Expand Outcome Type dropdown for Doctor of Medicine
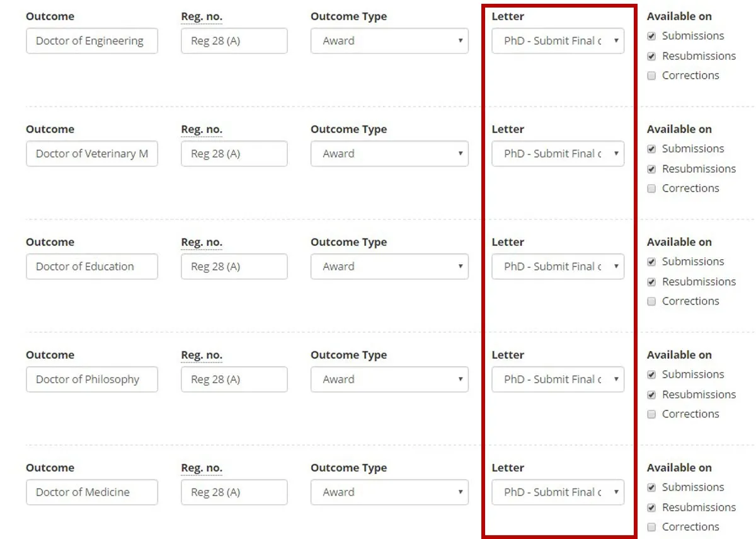Viewport: 756px width, 539px height. 389,492
